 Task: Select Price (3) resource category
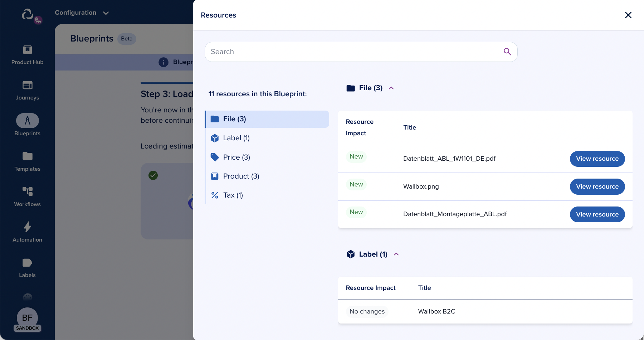[236, 157]
